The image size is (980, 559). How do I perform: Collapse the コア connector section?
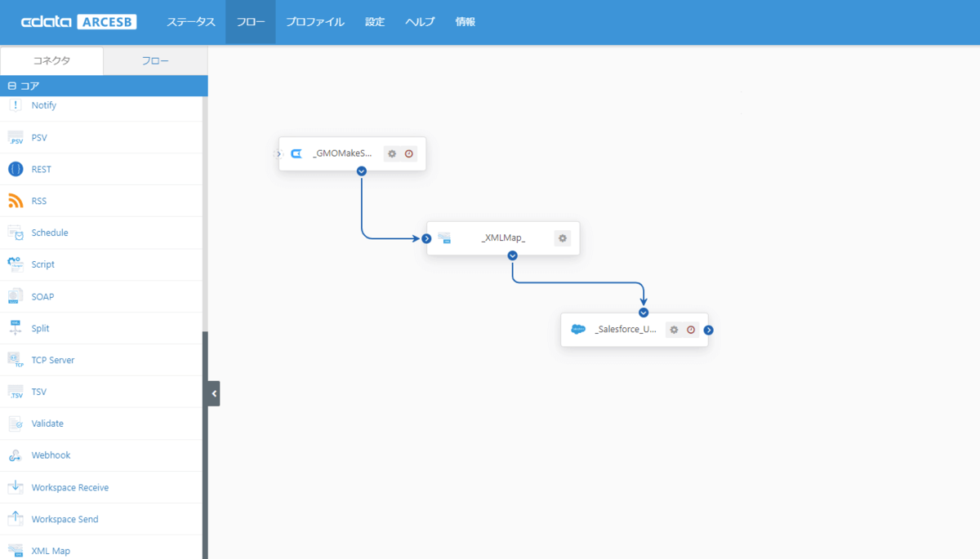(12, 86)
